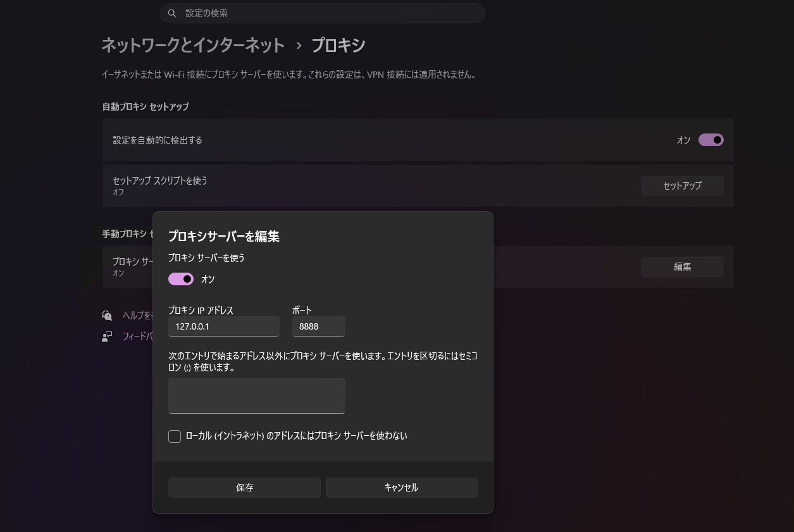Click the 設定の検索 search box
Screen dimensions: 794x532
(x=323, y=13)
